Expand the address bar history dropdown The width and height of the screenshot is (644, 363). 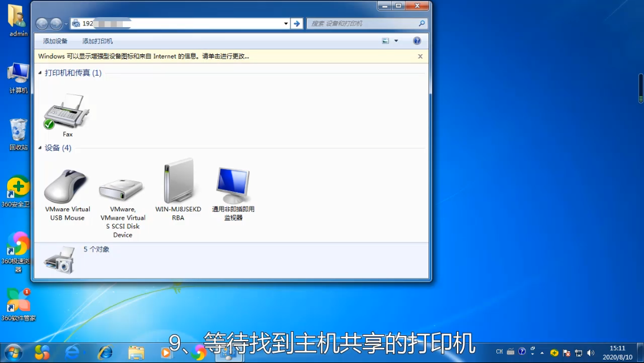(x=284, y=24)
